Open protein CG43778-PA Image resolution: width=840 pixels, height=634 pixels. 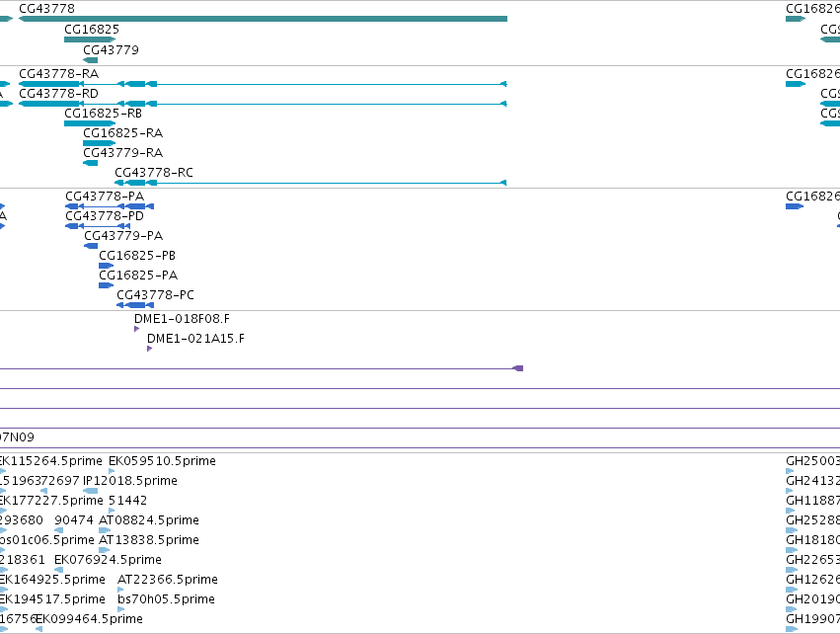click(x=105, y=197)
